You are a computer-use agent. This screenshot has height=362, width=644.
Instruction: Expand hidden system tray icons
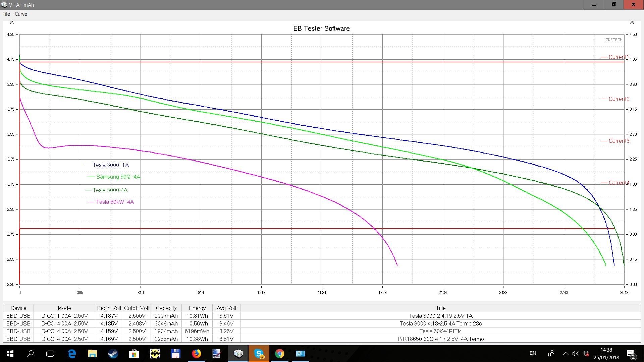point(566,353)
